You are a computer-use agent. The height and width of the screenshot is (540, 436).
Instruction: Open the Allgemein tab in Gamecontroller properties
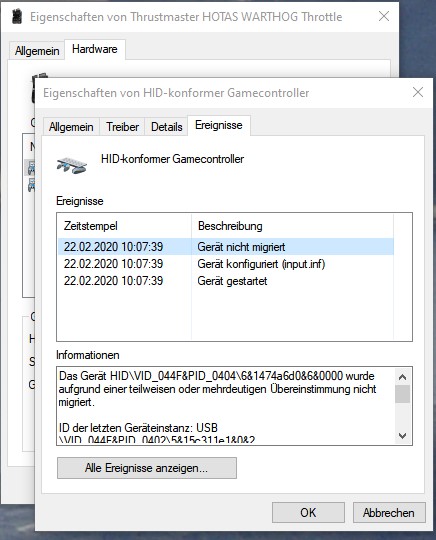pyautogui.click(x=71, y=127)
